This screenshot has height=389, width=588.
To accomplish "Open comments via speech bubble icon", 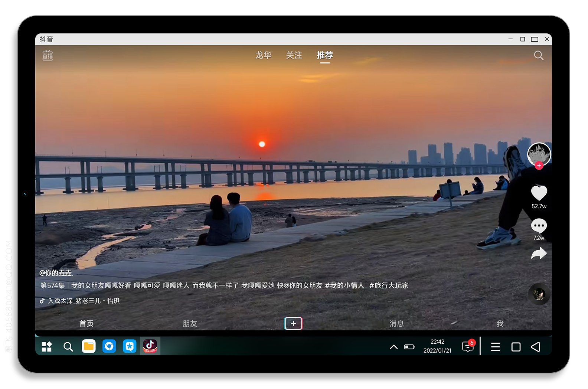I will [539, 225].
